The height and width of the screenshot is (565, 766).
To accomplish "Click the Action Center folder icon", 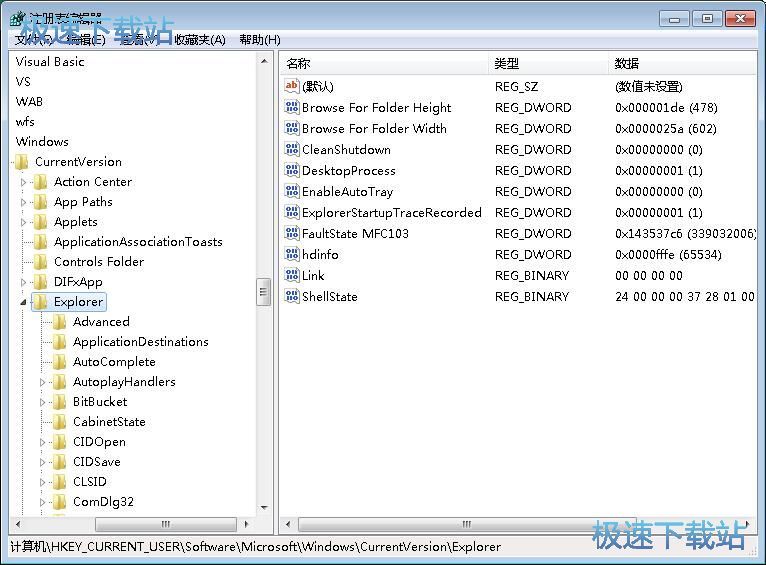I will tap(41, 182).
